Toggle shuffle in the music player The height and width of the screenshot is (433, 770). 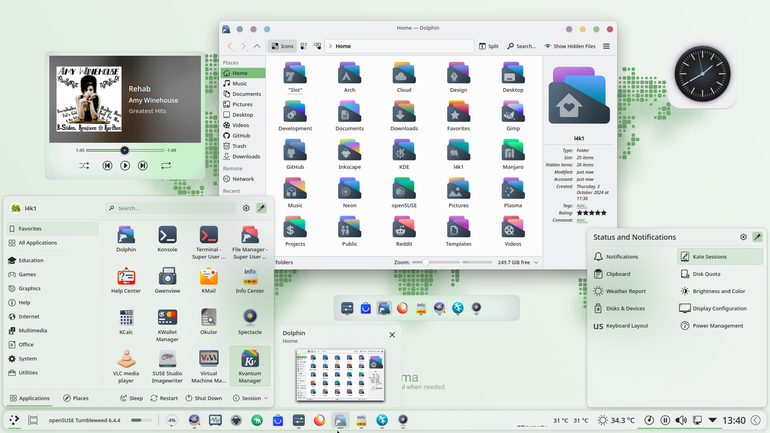pos(84,166)
